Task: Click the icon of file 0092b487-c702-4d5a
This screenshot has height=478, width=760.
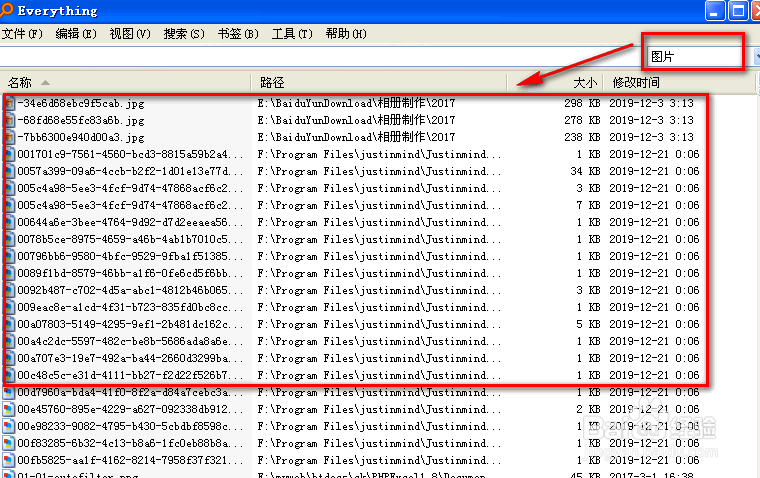Action: pos(9,290)
